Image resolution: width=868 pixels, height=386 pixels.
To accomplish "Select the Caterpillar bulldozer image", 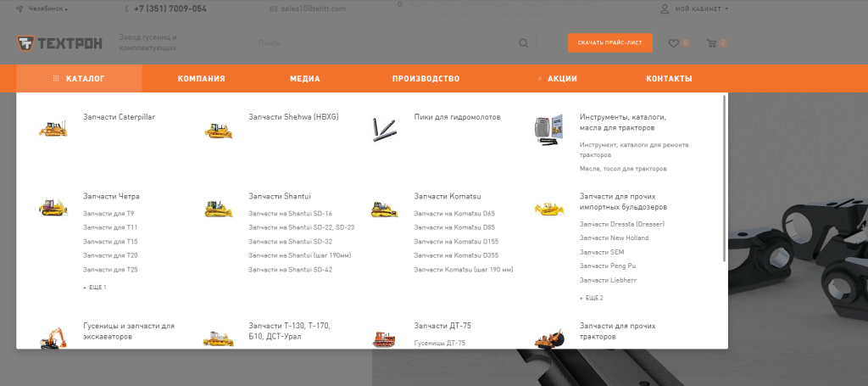I will coord(53,128).
